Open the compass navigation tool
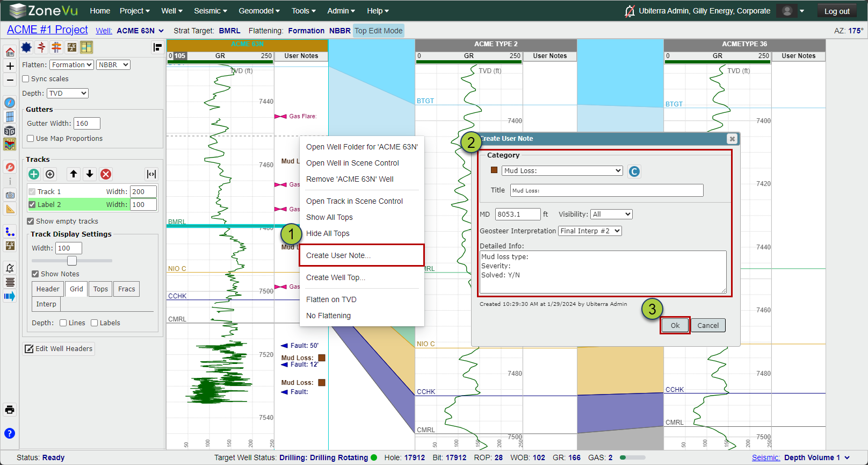The height and width of the screenshot is (465, 868). tap(10, 103)
